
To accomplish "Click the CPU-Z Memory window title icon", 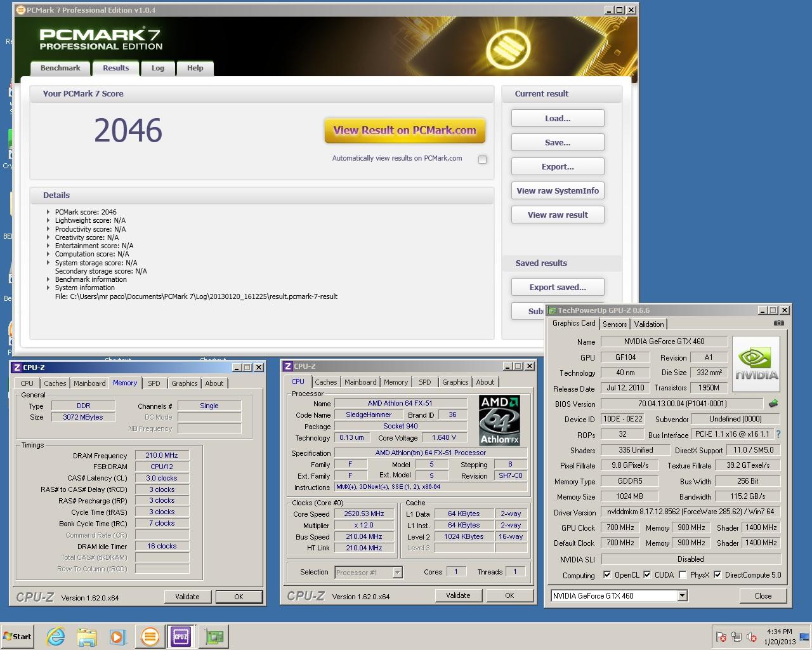I will pos(17,368).
